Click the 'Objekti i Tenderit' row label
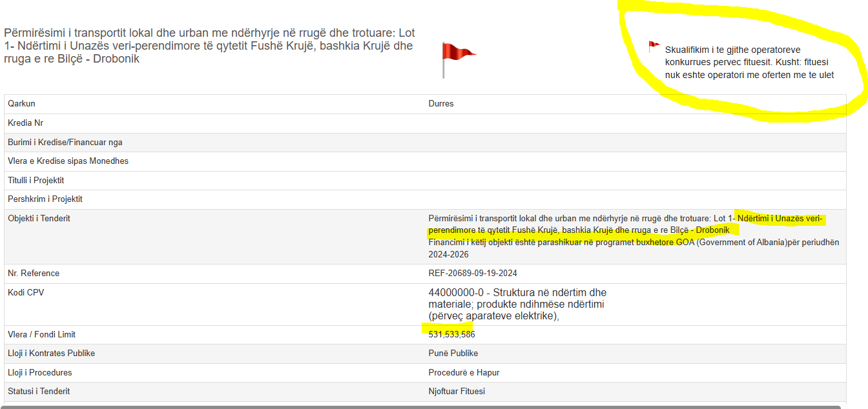The height and width of the screenshot is (409, 868). tap(39, 219)
